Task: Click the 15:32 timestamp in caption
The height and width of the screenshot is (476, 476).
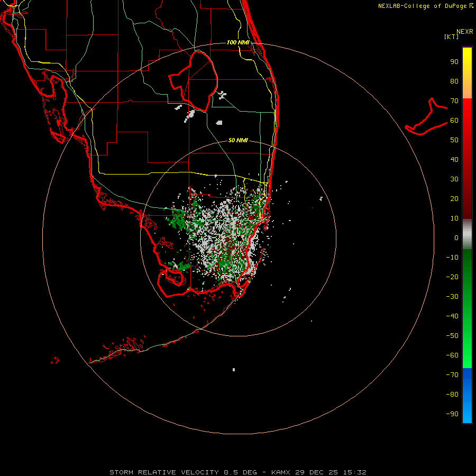Action: 355,472
